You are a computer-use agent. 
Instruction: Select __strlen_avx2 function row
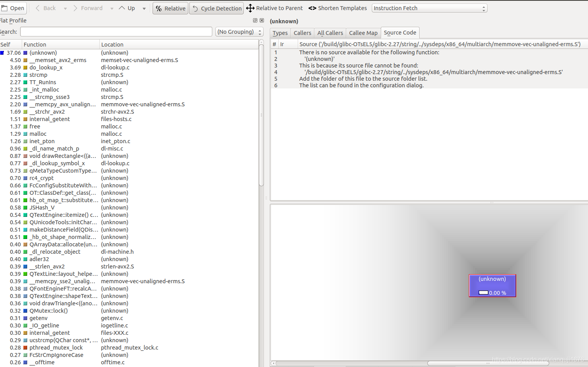point(129,267)
